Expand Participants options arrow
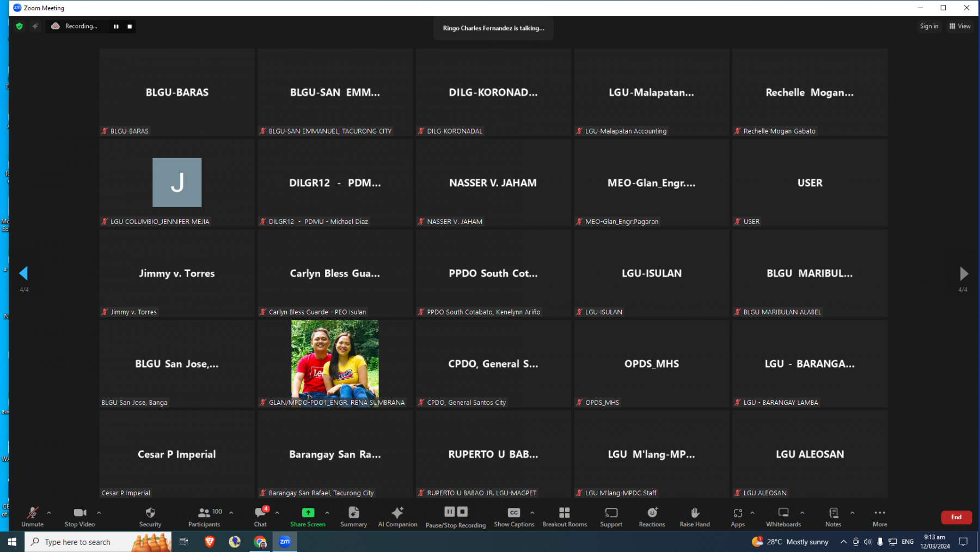The width and height of the screenshot is (980, 552). pos(231,513)
